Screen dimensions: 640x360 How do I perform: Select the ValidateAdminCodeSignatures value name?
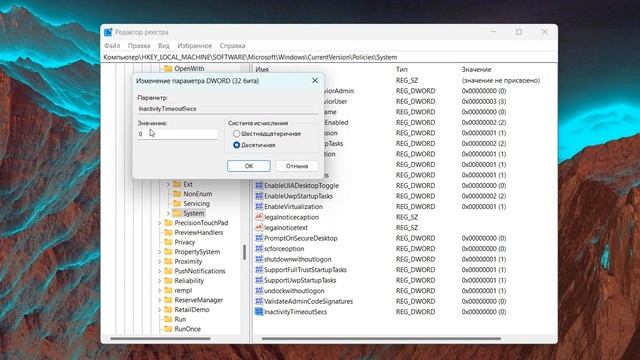(x=308, y=301)
